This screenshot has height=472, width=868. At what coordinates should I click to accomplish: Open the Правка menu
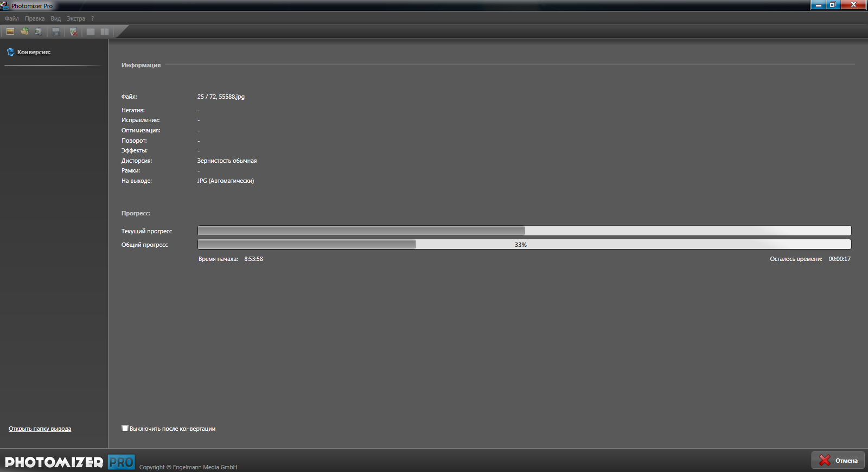[x=35, y=18]
